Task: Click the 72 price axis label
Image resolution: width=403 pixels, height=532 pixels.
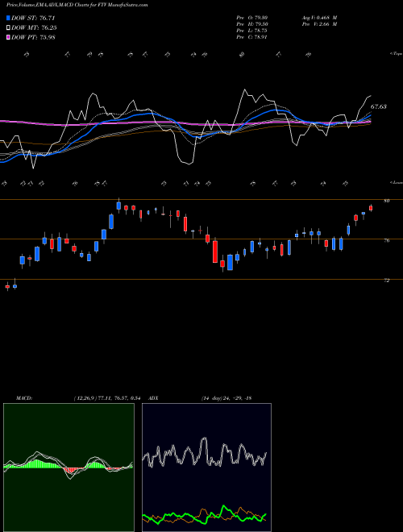Action: pos(386,281)
